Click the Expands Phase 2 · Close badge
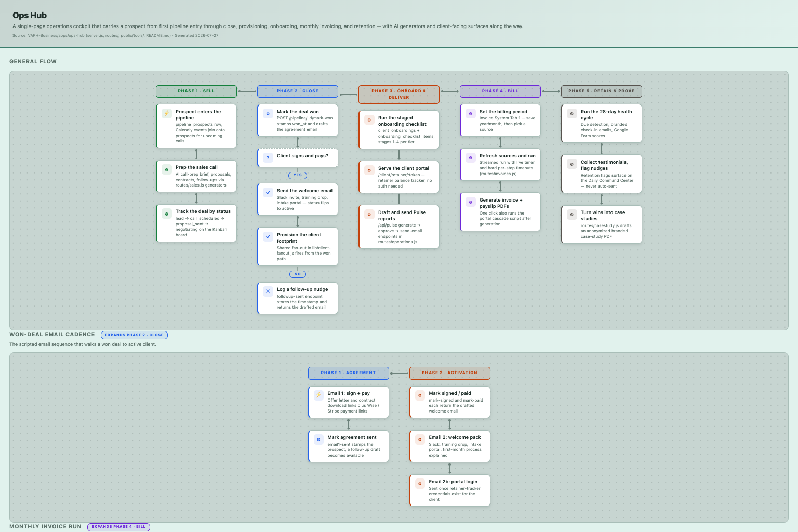Viewport: 798px width, 532px height. [134, 335]
